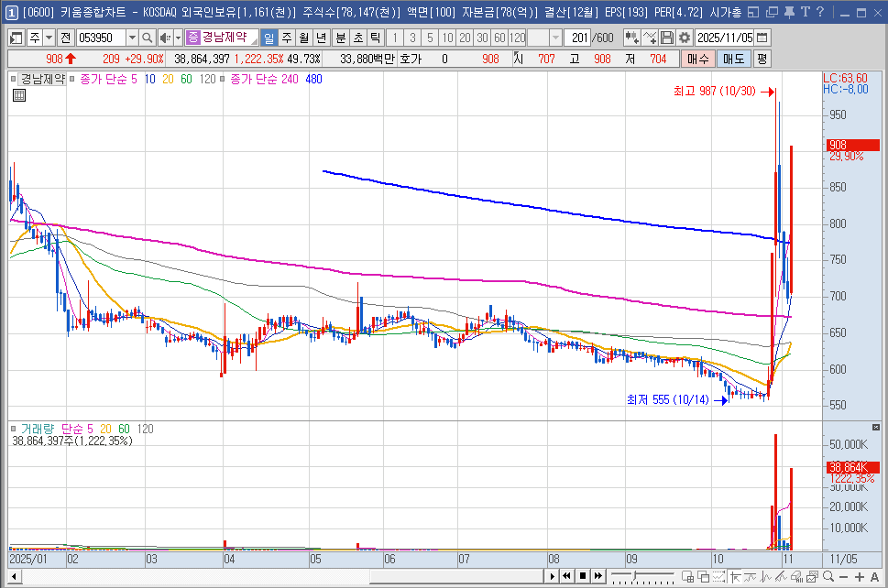888x588 pixels.
Task: Click the stop playback button
Action: click(x=582, y=577)
